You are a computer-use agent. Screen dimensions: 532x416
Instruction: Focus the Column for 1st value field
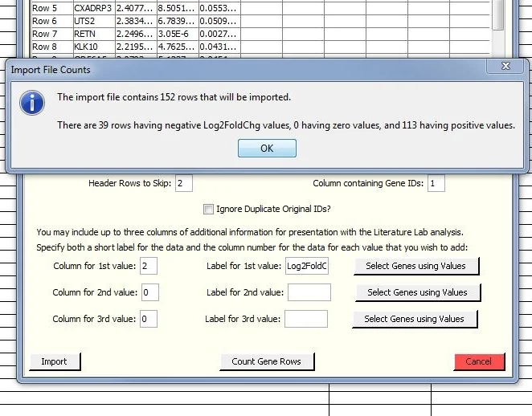coord(149,266)
